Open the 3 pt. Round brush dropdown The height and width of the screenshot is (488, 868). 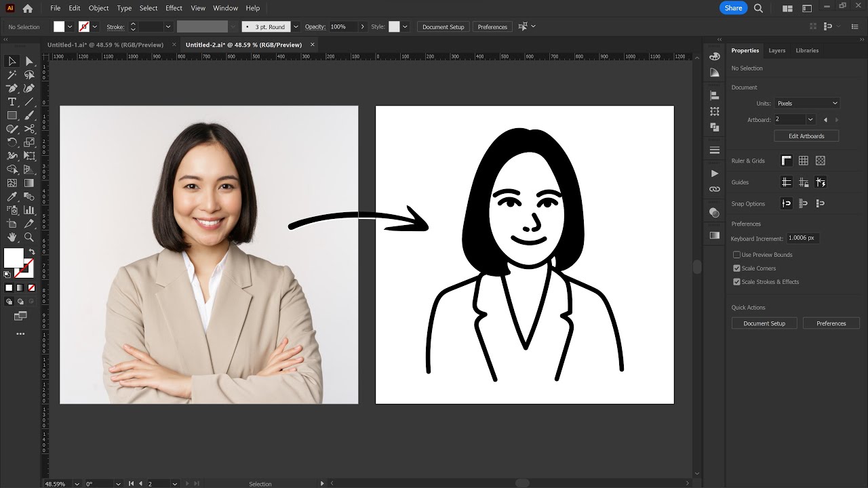tap(296, 27)
